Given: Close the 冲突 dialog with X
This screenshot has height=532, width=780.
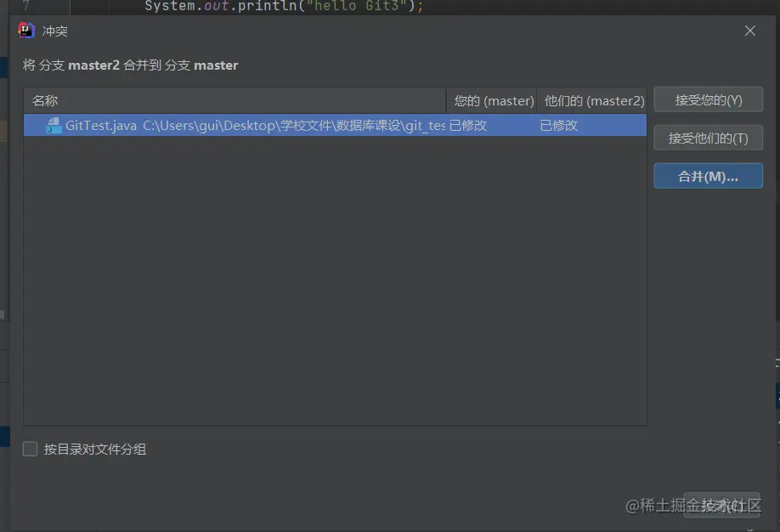Looking at the screenshot, I should 750,31.
